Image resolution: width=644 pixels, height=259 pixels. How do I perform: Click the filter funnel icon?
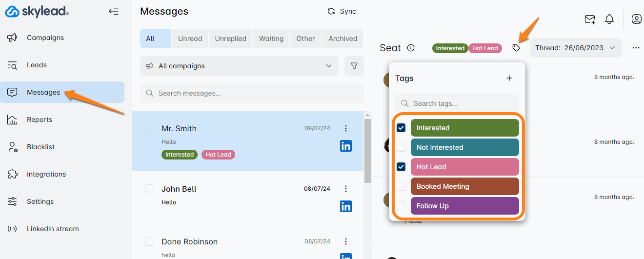(x=354, y=66)
